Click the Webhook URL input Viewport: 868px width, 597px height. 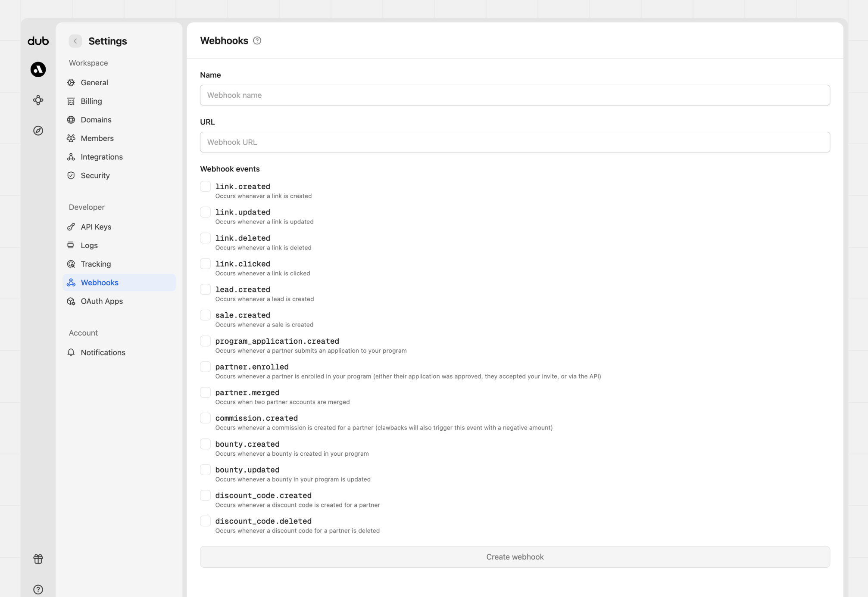click(515, 142)
